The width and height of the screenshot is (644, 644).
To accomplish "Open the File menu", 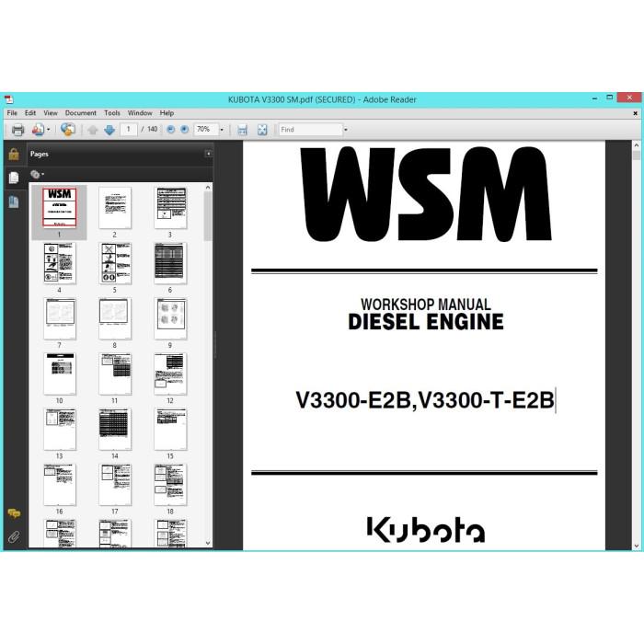I will coord(12,113).
